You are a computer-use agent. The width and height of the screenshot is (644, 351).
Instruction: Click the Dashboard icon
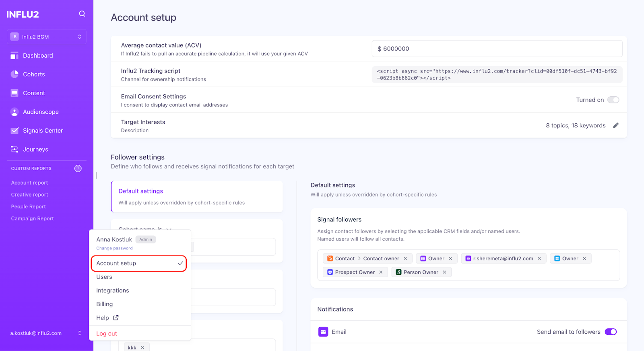[14, 56]
